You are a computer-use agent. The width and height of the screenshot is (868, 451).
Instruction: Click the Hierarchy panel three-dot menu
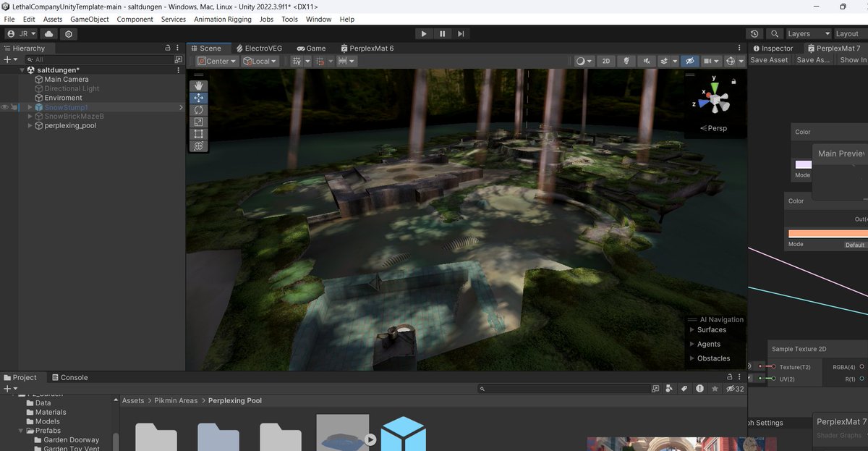click(178, 48)
